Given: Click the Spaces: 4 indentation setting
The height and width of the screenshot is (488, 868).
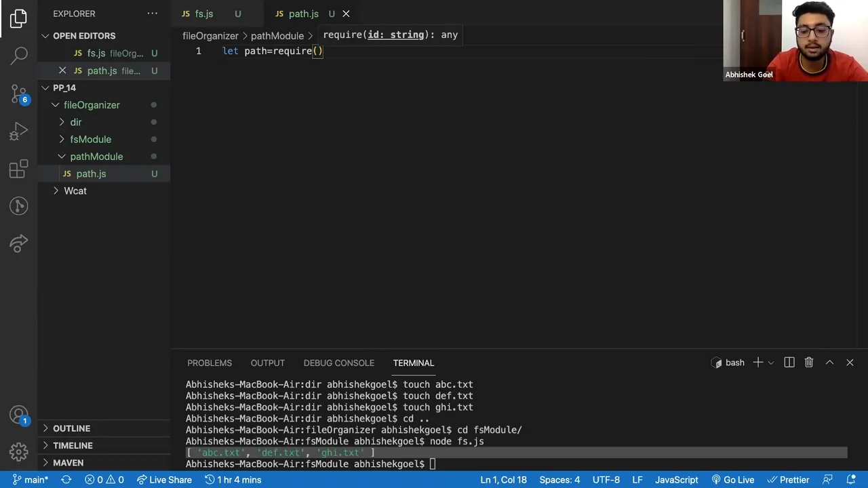Looking at the screenshot, I should coord(559,480).
